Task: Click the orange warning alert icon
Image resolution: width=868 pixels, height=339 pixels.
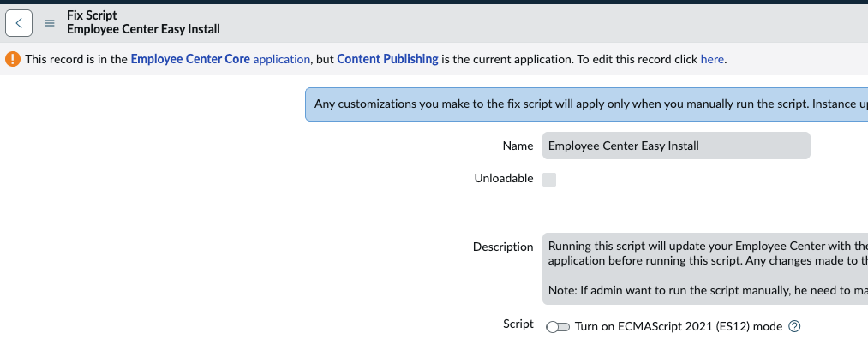Action: pos(13,59)
